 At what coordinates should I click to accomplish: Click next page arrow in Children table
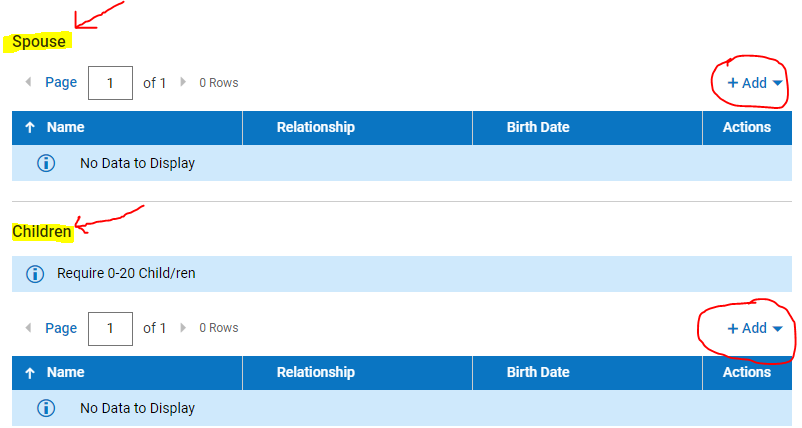(x=183, y=327)
